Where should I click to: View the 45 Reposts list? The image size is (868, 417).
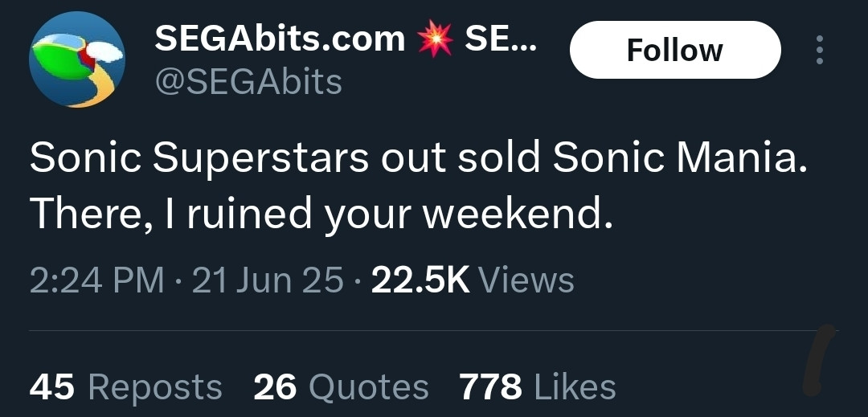tap(125, 386)
